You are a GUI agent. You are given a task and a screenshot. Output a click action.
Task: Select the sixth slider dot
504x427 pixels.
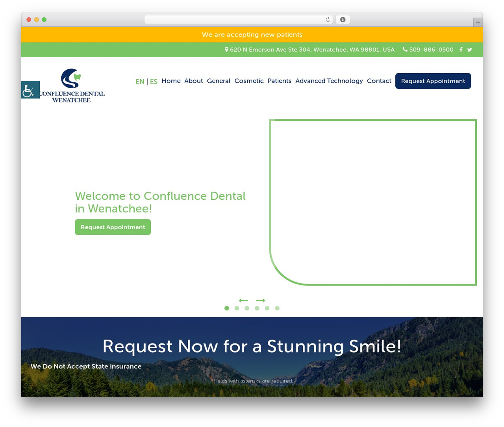pyautogui.click(x=277, y=308)
